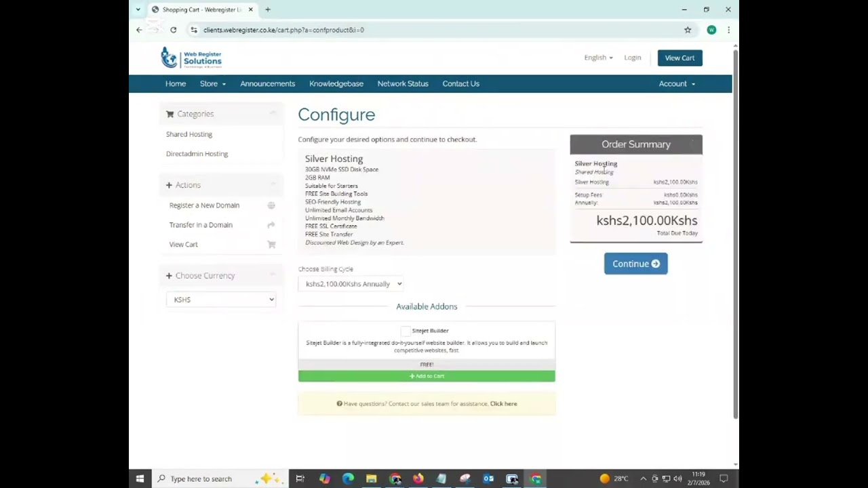Open tab search chevron in Chrome
The width and height of the screenshot is (868, 488).
[x=138, y=9]
